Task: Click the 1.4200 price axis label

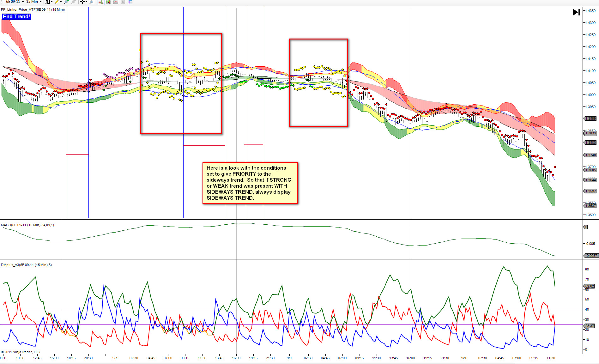Action: [x=590, y=47]
